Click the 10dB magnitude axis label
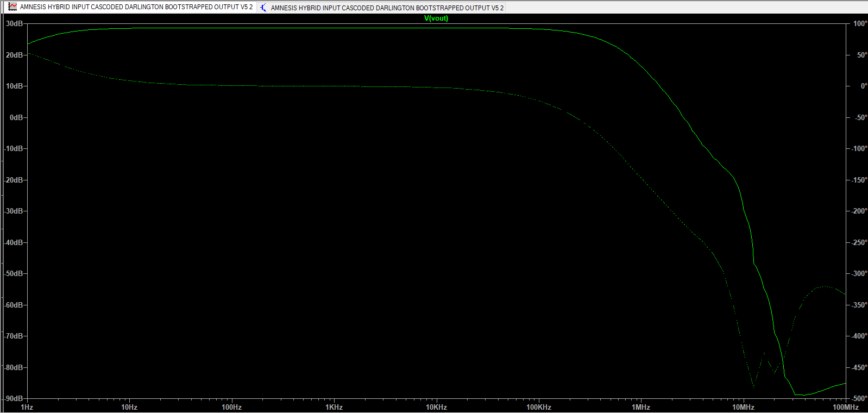The width and height of the screenshot is (868, 413). click(x=14, y=86)
